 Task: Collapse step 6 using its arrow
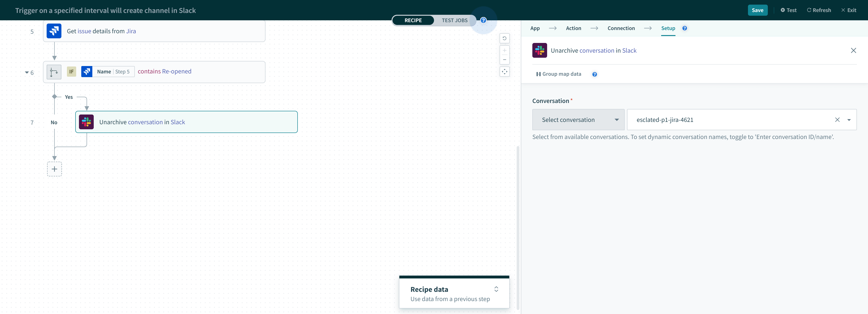27,72
